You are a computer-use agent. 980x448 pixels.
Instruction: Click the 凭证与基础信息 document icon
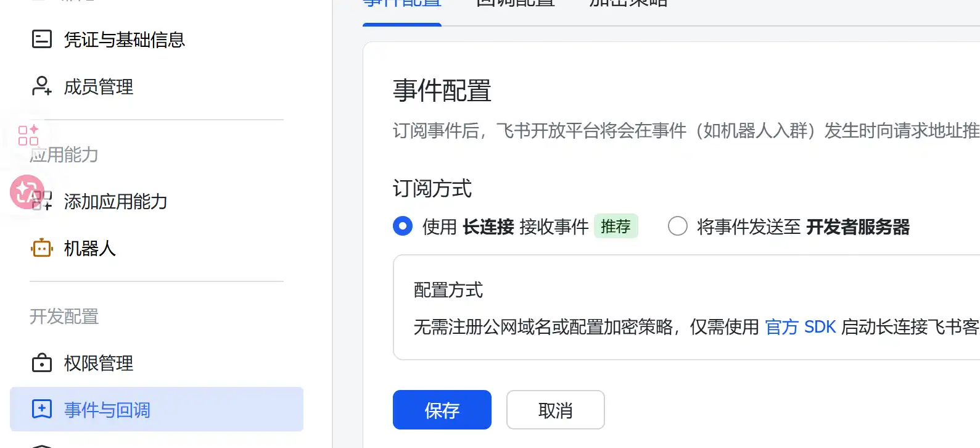tap(41, 38)
